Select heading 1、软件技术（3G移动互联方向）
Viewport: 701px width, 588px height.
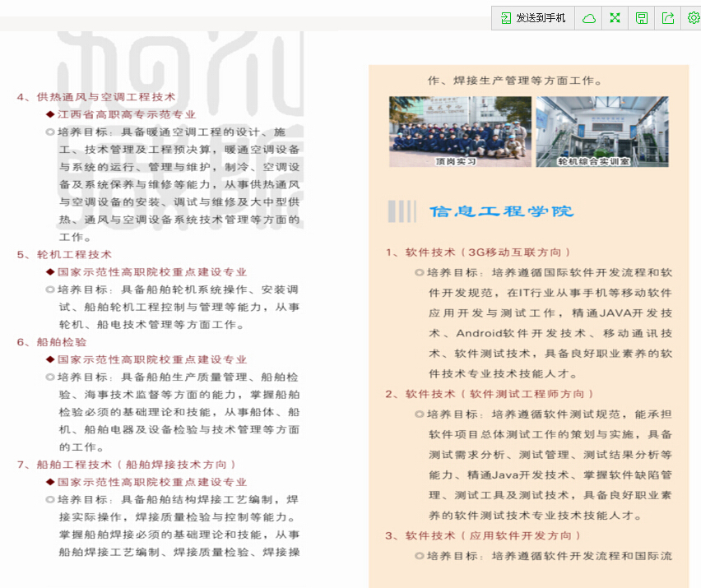click(x=478, y=252)
